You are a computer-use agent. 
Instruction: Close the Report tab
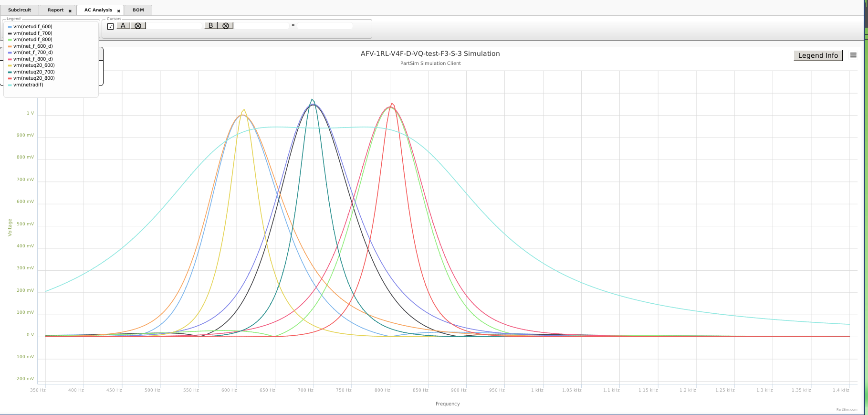pyautogui.click(x=70, y=11)
